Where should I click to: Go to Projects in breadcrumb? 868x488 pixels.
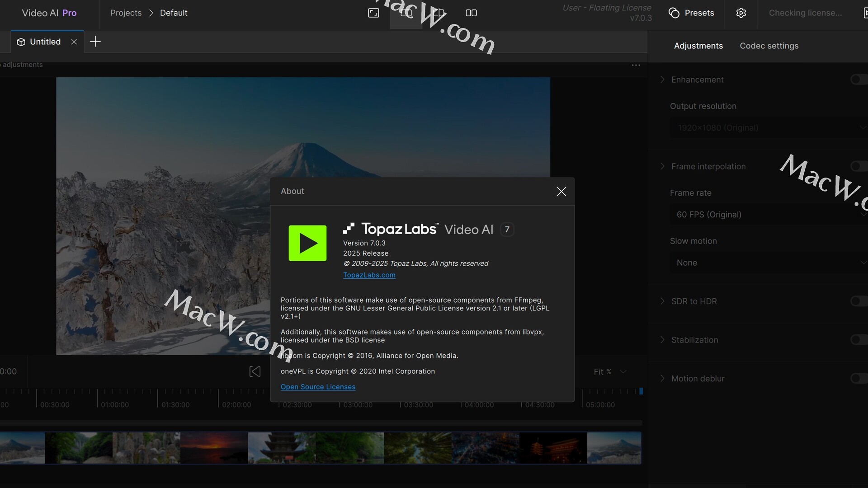pyautogui.click(x=126, y=13)
